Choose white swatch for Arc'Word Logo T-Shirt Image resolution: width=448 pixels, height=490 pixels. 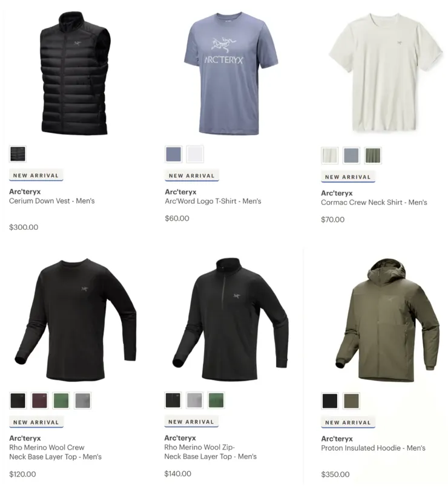tap(195, 154)
